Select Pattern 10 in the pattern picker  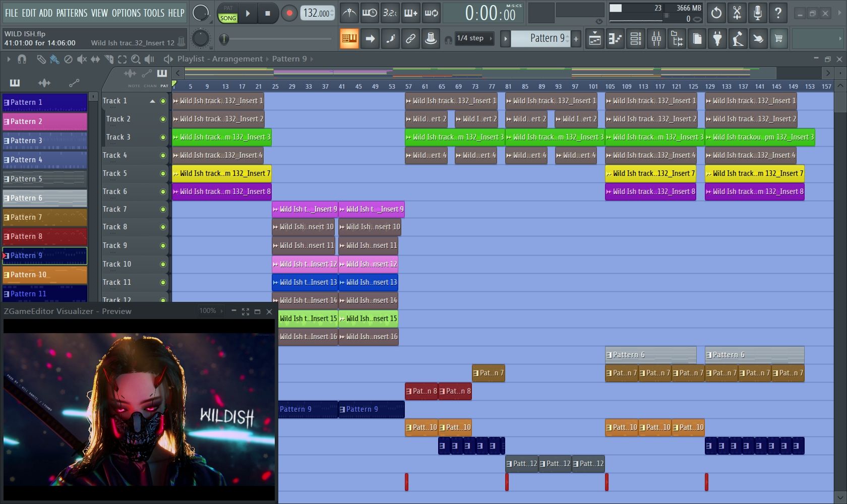pyautogui.click(x=45, y=275)
